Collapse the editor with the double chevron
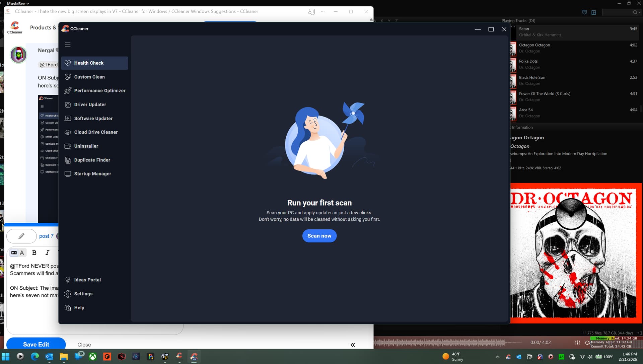 353,345
